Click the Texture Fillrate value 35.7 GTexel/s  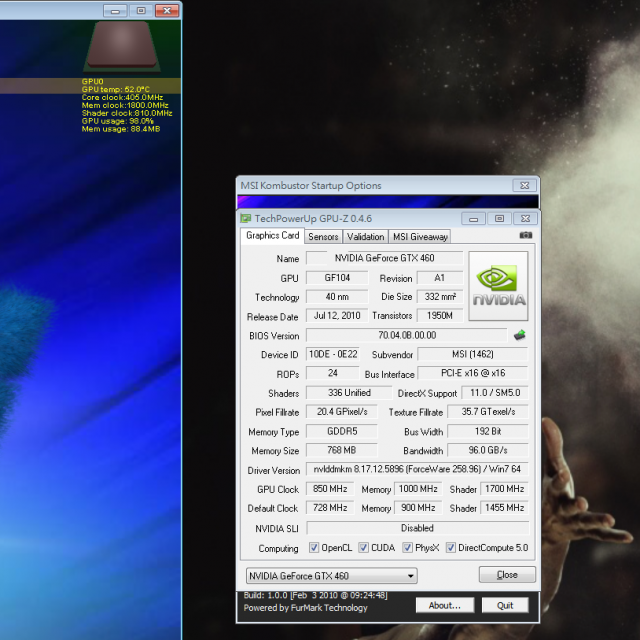tap(488, 411)
